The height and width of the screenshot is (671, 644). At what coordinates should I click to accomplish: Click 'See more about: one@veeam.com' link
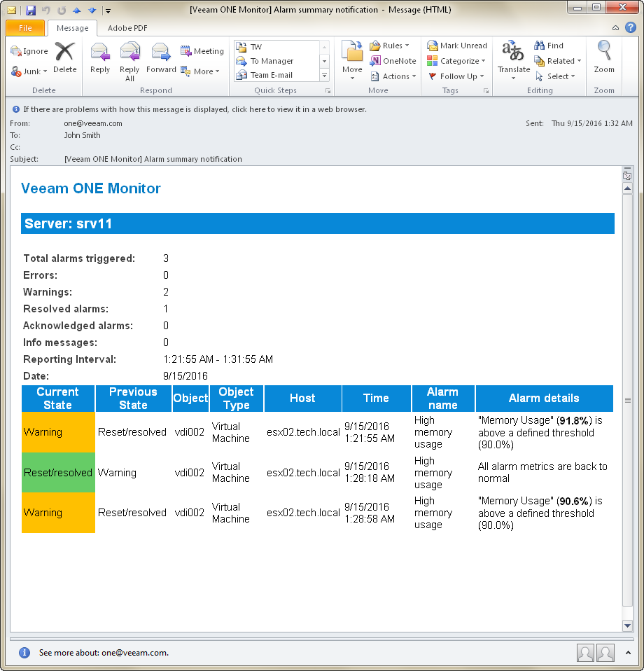(104, 653)
